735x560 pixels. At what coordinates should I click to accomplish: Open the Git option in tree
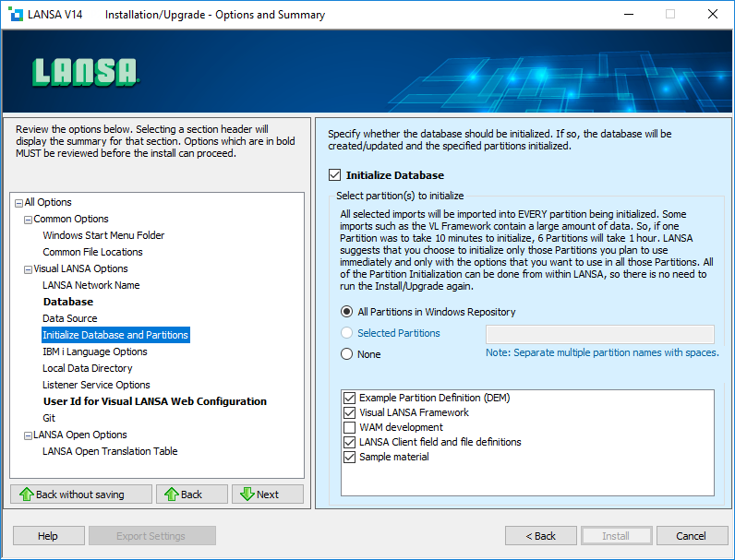(49, 418)
